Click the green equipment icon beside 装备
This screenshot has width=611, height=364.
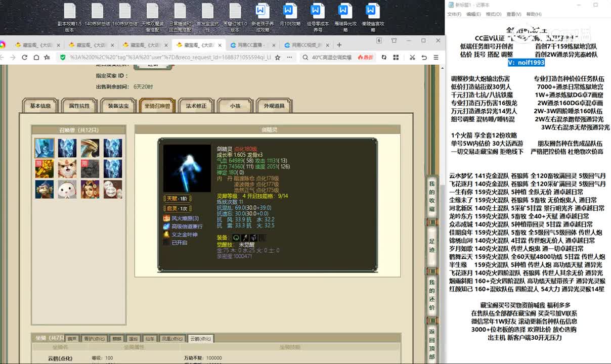tap(236, 238)
